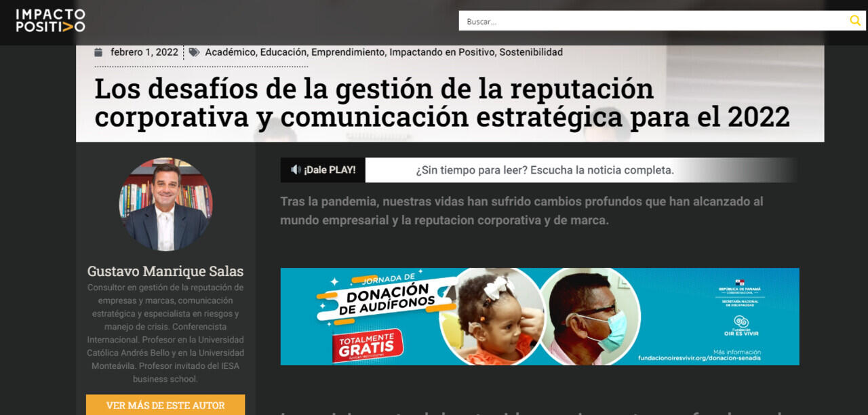This screenshot has height=415, width=868.
Task: Open the Académico category
Action: pyautogui.click(x=230, y=52)
